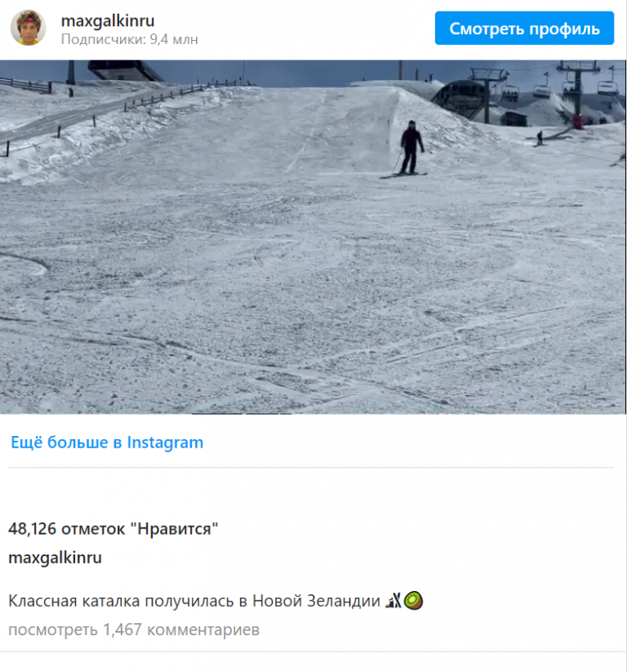Screen dimensions: 627x672
Task: Click the distant small skier near the lift
Action: click(540, 138)
